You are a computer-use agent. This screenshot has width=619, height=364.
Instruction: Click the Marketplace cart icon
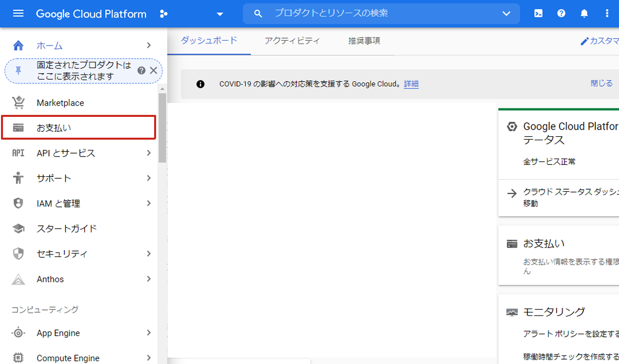(x=18, y=103)
